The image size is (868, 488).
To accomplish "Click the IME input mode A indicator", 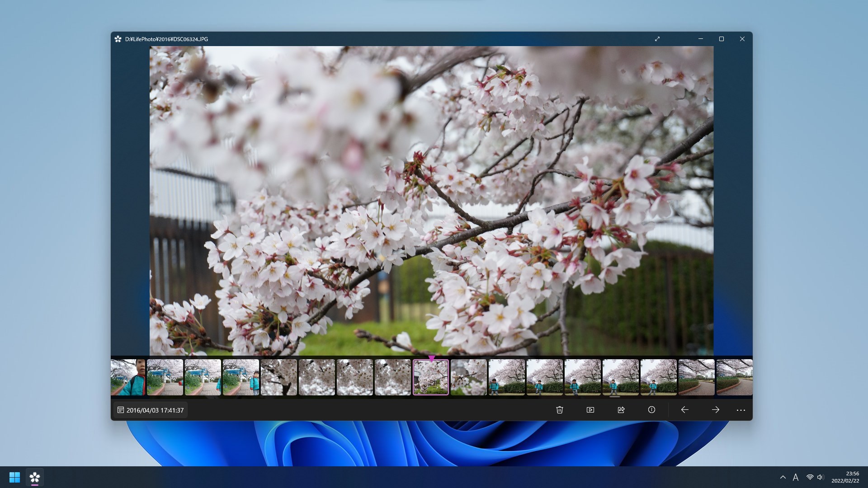I will [796, 477].
